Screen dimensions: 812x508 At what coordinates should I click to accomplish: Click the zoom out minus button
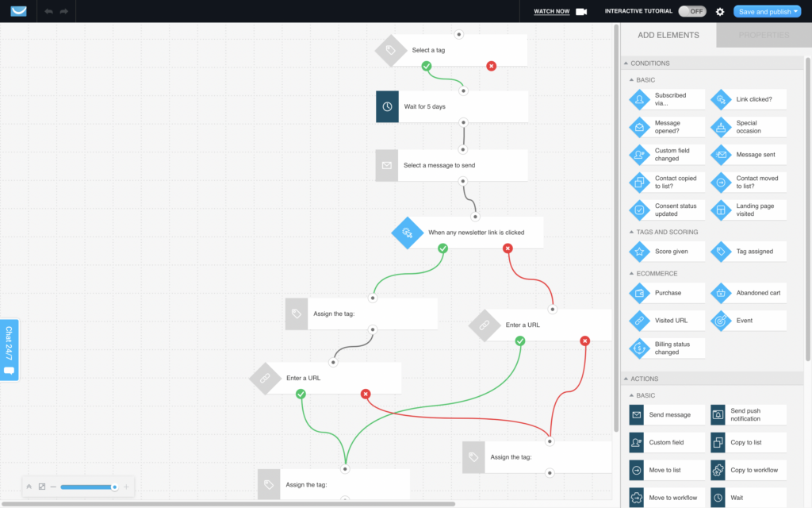53,487
